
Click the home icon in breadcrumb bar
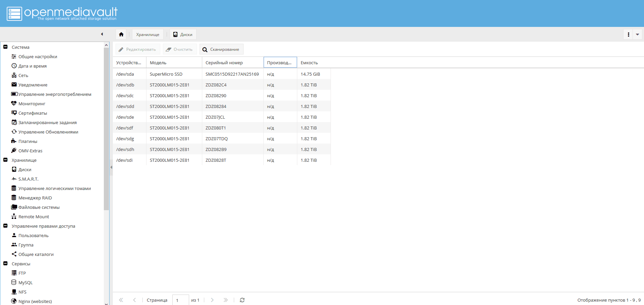tap(121, 34)
